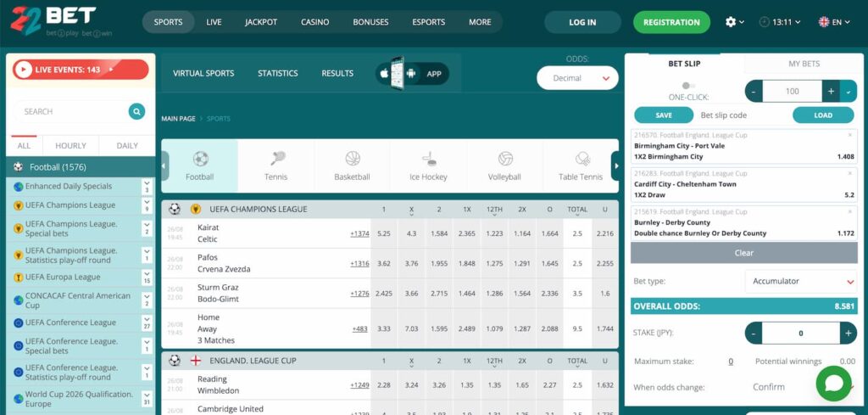This screenshot has height=415, width=868.
Task: Click the Bet slip code field
Action: click(742, 115)
